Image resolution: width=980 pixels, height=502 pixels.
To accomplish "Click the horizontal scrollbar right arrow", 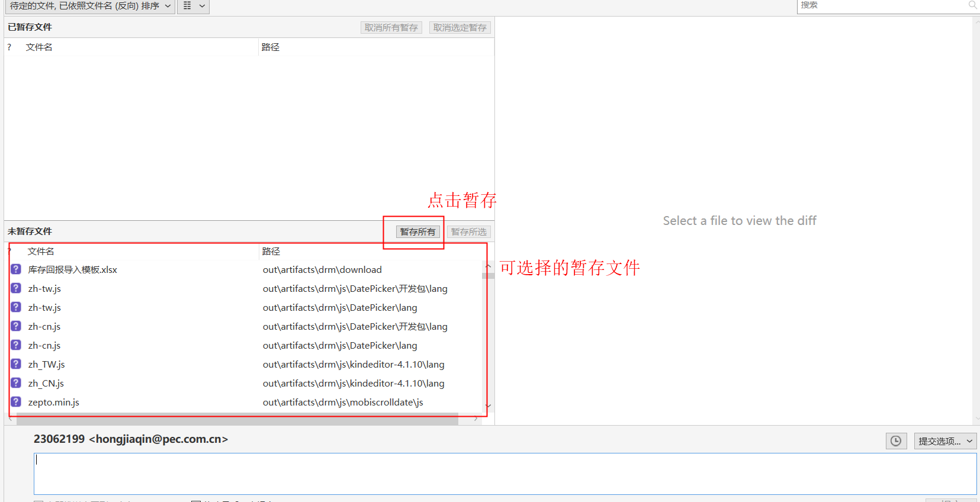I will (x=476, y=419).
